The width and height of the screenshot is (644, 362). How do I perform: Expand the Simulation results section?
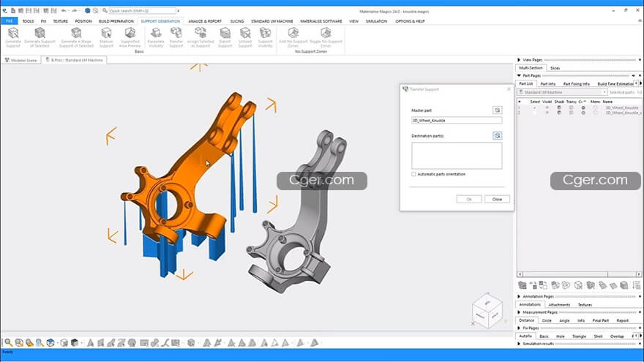(519, 344)
